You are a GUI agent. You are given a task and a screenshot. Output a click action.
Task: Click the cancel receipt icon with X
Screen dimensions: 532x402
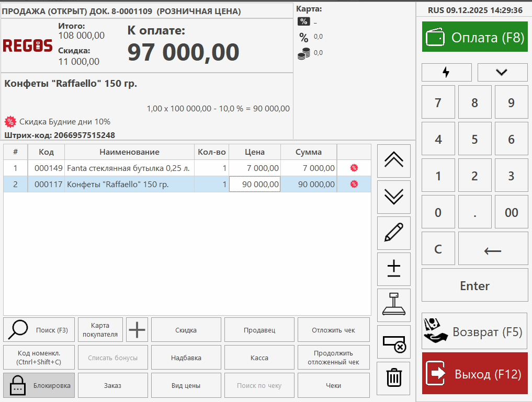pos(393,342)
